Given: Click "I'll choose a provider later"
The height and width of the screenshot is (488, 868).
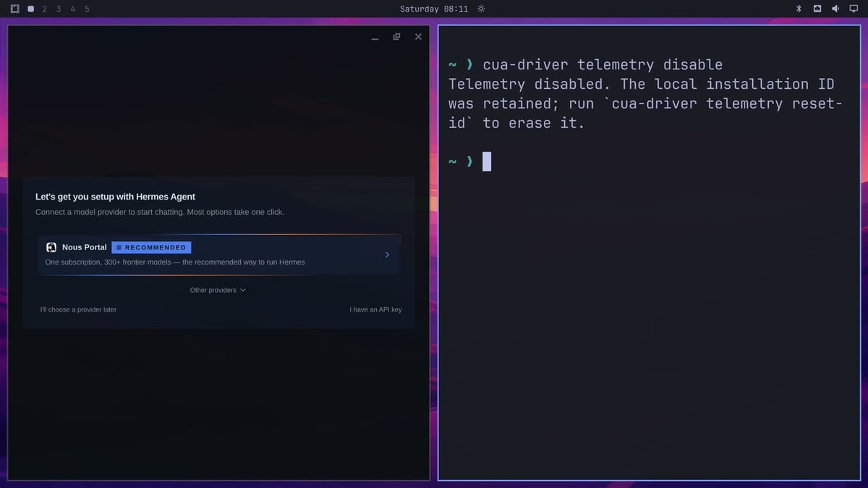Looking at the screenshot, I should pos(78,309).
